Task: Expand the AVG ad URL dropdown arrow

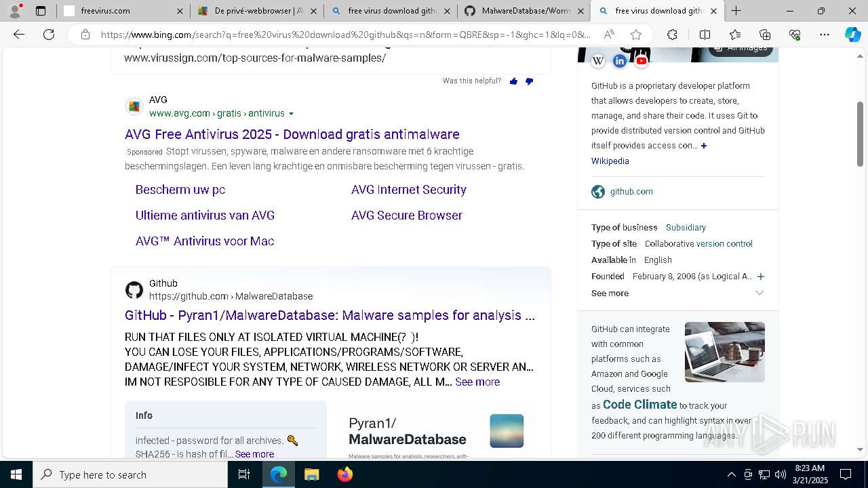Action: (291, 114)
